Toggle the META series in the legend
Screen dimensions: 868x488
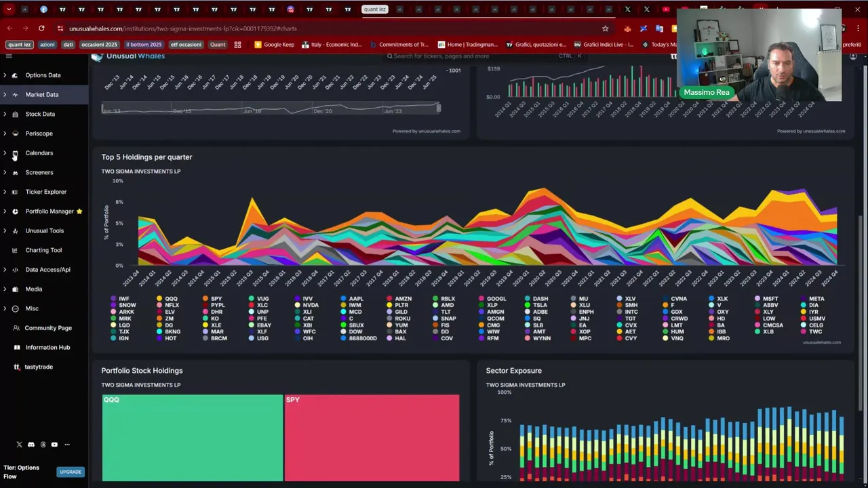(x=812, y=299)
